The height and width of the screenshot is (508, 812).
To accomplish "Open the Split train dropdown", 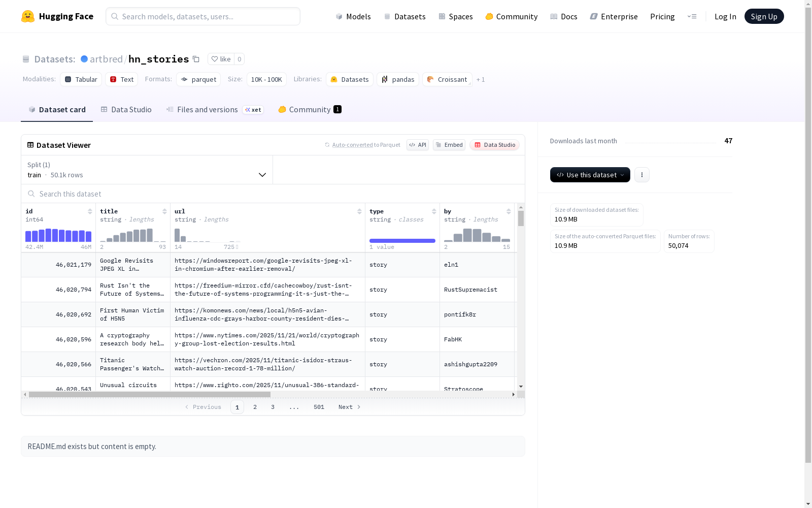I will click(x=147, y=170).
